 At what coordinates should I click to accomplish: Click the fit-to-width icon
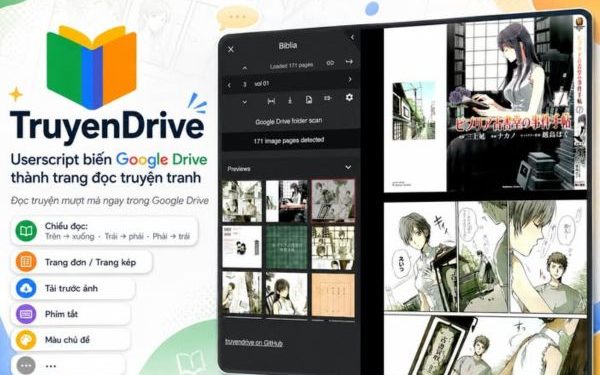pyautogui.click(x=271, y=101)
